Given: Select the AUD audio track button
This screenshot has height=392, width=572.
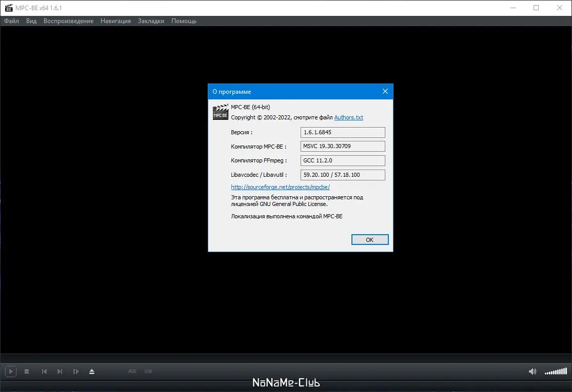Looking at the screenshot, I should click(132, 371).
